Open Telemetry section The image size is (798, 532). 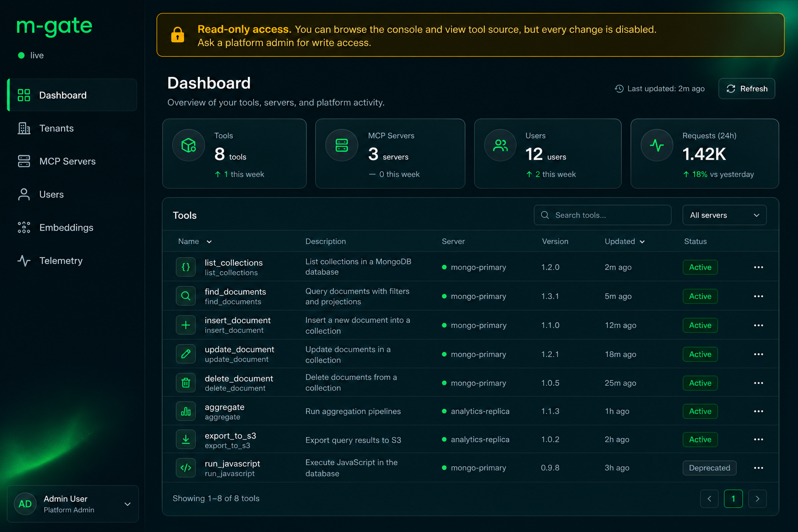(72, 261)
